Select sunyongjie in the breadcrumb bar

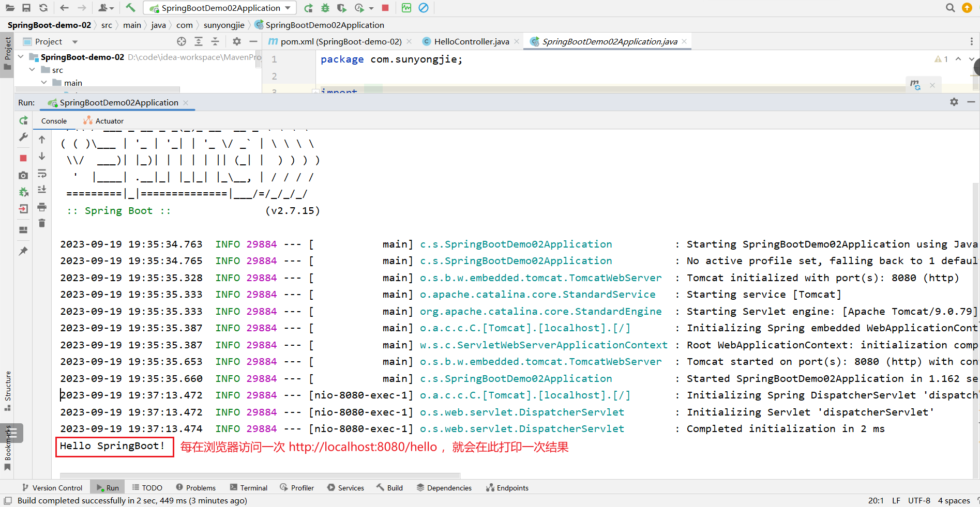223,25
